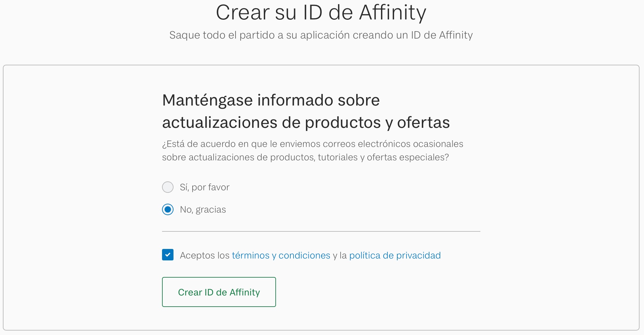The image size is (644, 335).
Task: Click the "¿Está de acuerdo" question line
Action: pyautogui.click(x=312, y=144)
